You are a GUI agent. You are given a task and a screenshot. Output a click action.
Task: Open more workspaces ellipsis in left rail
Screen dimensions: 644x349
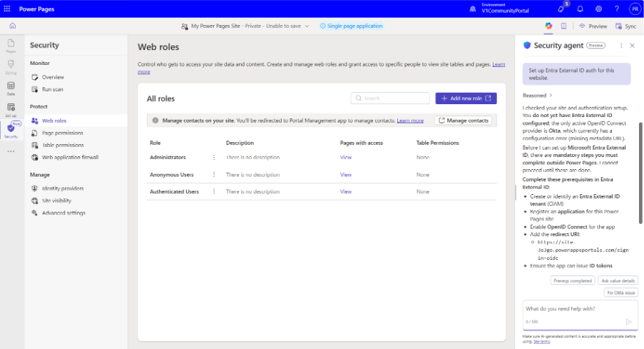tap(11, 151)
